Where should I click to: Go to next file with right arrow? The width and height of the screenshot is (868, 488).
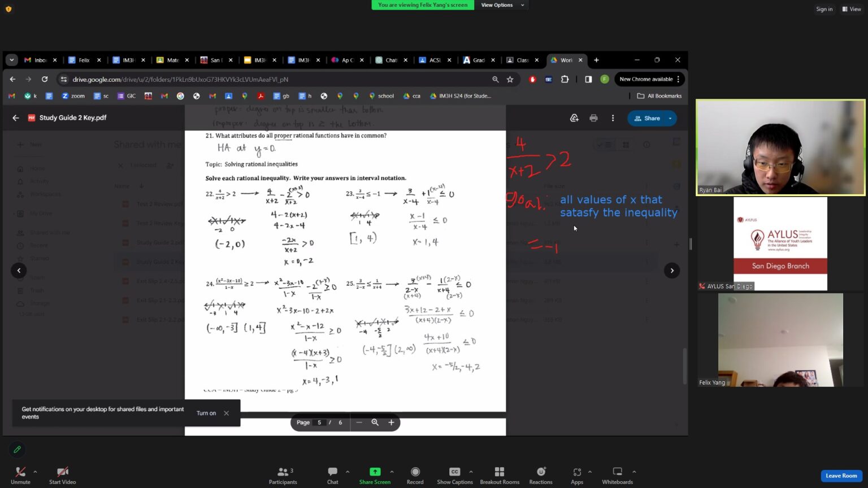click(672, 271)
